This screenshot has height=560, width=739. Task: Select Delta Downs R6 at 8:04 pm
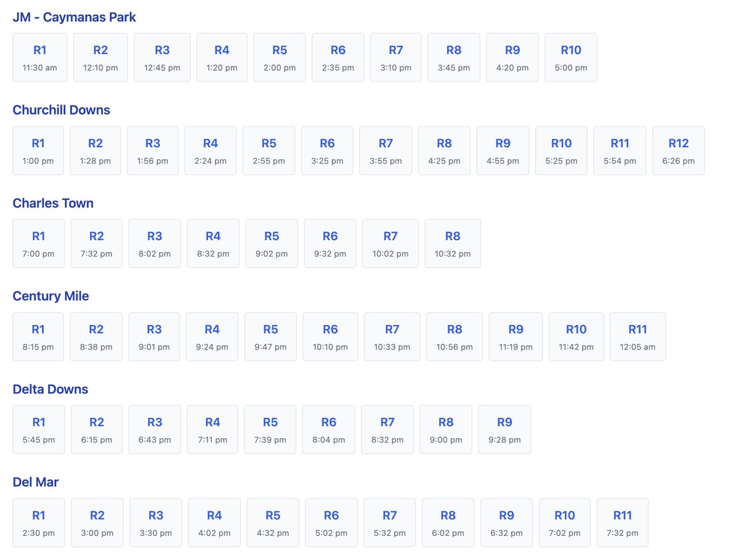pyautogui.click(x=329, y=430)
